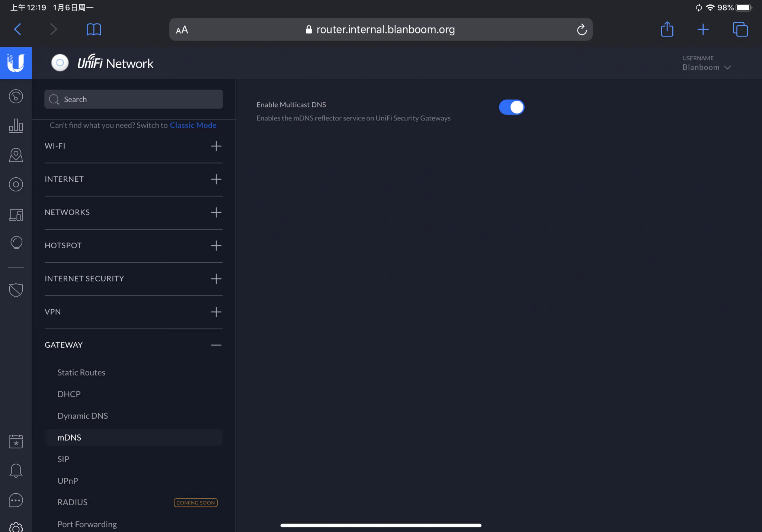
Task: Tap the Safari page reload button
Action: [582, 30]
